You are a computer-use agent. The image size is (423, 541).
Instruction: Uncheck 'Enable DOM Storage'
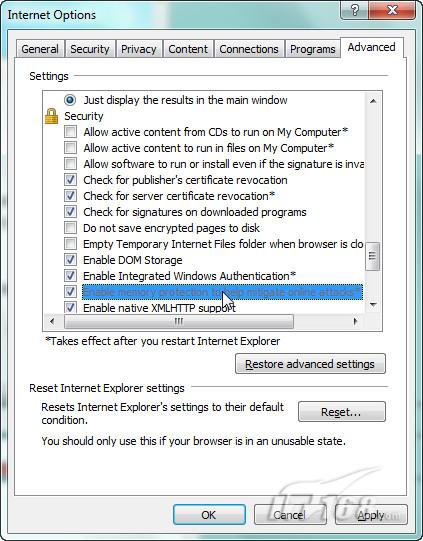pos(70,260)
